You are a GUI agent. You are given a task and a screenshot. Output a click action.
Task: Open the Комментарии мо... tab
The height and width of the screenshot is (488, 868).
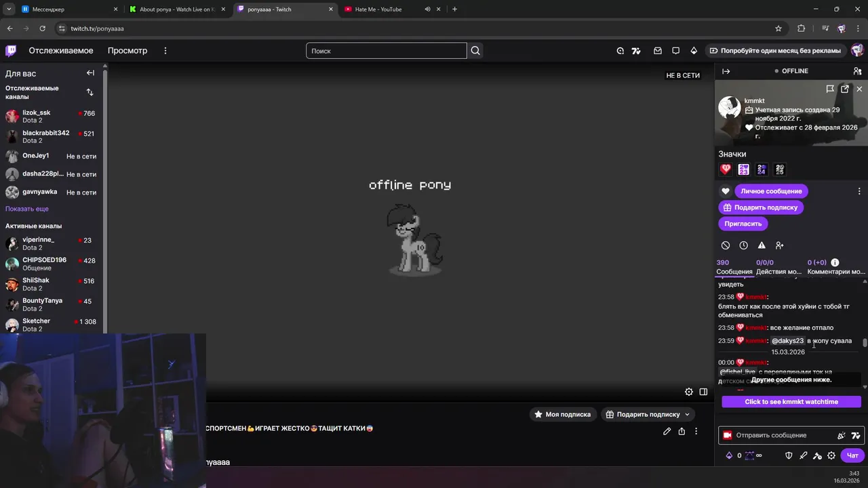tap(836, 267)
